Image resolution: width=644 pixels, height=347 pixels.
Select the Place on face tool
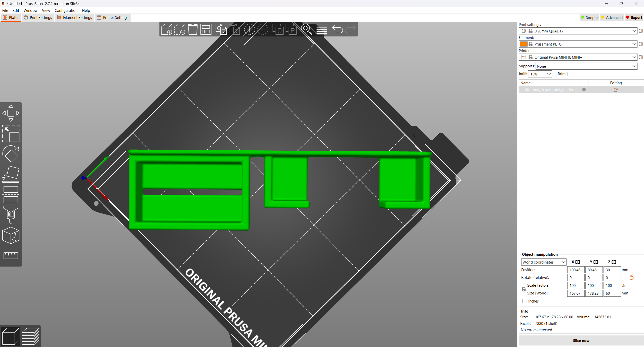11,174
